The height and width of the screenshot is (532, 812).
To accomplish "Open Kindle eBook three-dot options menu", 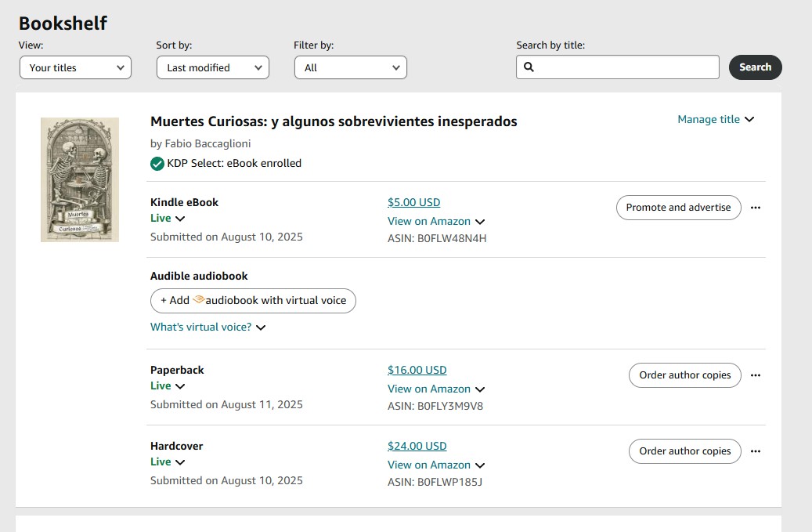I will click(x=755, y=208).
